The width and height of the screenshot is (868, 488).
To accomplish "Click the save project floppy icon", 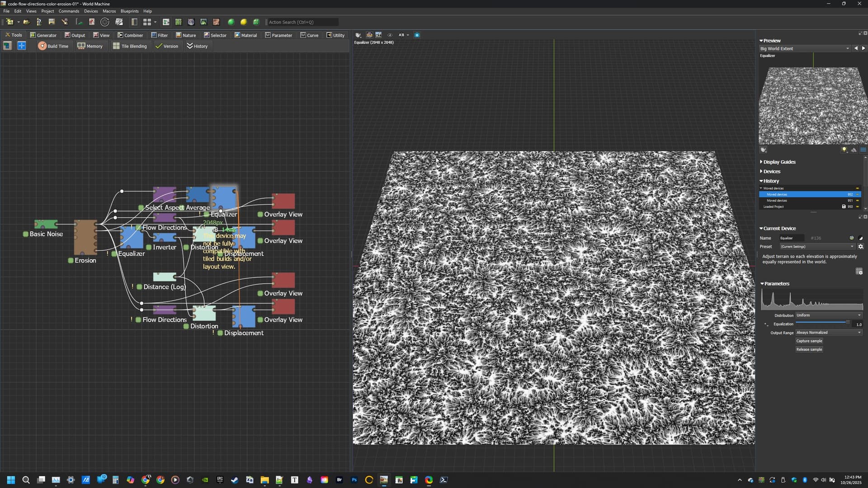I will click(52, 22).
